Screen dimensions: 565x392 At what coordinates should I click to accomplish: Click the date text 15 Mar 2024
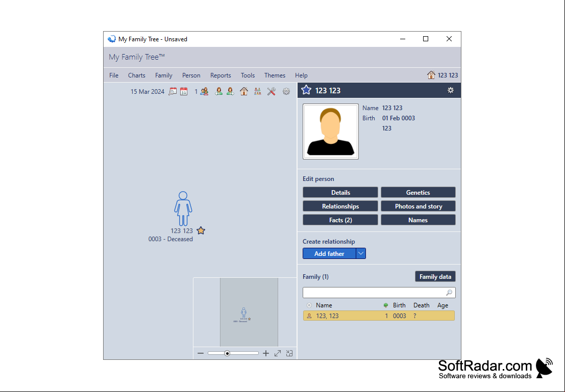[x=148, y=91]
